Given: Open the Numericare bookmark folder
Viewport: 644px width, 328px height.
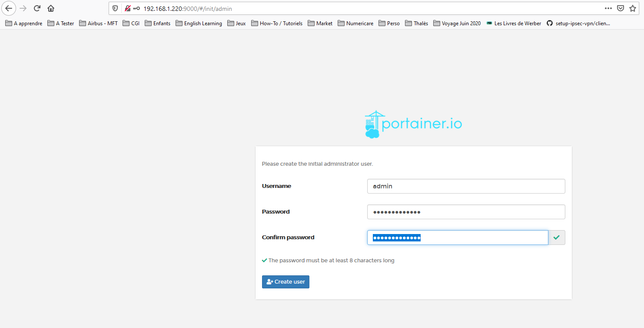Looking at the screenshot, I should pos(355,23).
